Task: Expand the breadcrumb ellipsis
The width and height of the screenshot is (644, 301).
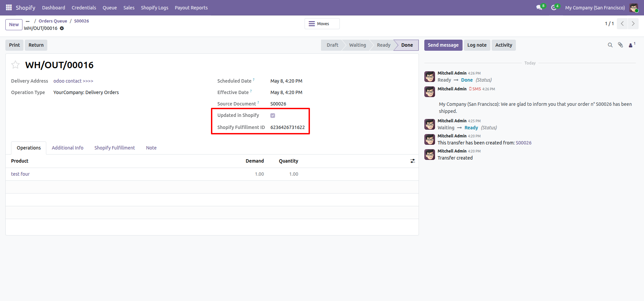Action: [x=28, y=21]
